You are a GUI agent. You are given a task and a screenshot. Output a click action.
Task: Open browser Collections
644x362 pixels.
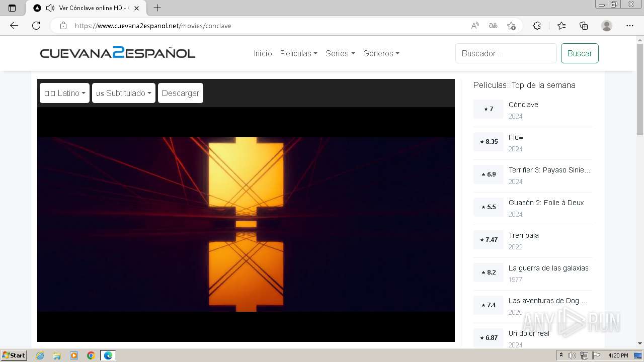(584, 26)
